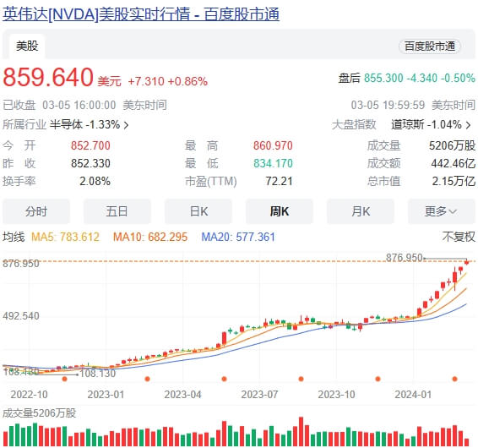The image size is (478, 448).
Task: Click the latest red candlestick at chart top
Action: (467, 262)
